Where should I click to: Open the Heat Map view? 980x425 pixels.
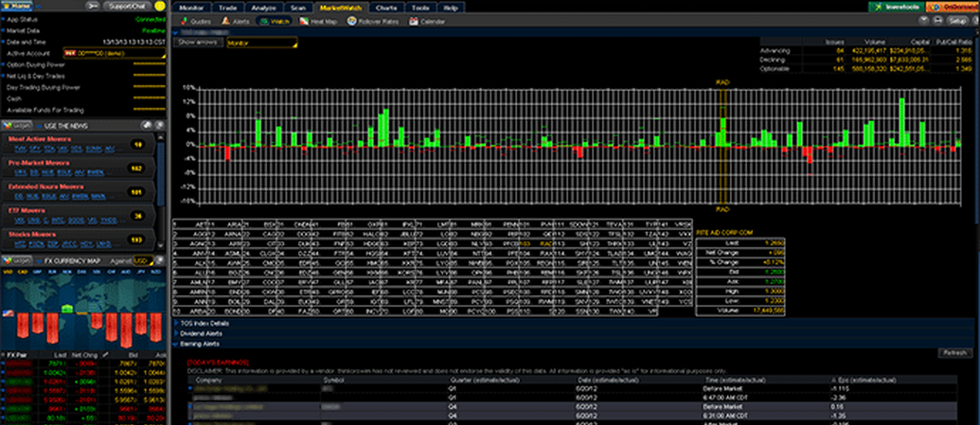pos(322,20)
